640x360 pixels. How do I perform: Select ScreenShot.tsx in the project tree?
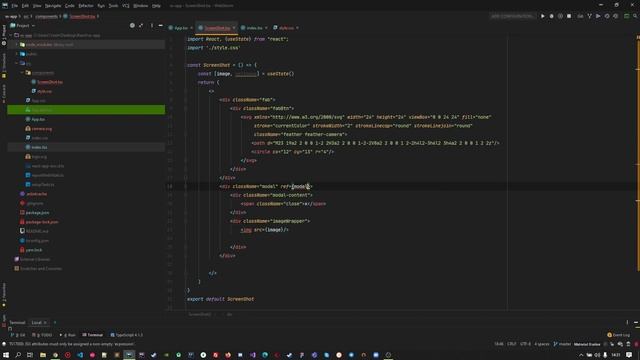(50, 82)
